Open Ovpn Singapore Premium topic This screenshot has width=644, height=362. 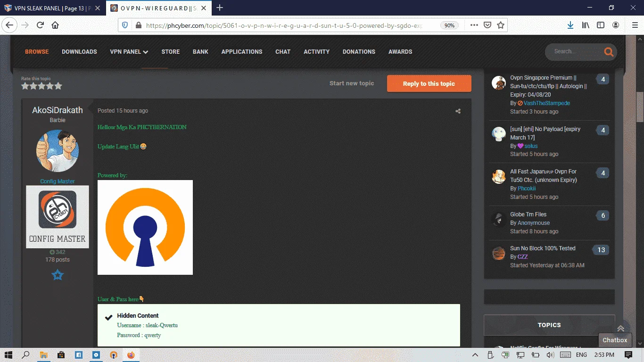coord(548,86)
